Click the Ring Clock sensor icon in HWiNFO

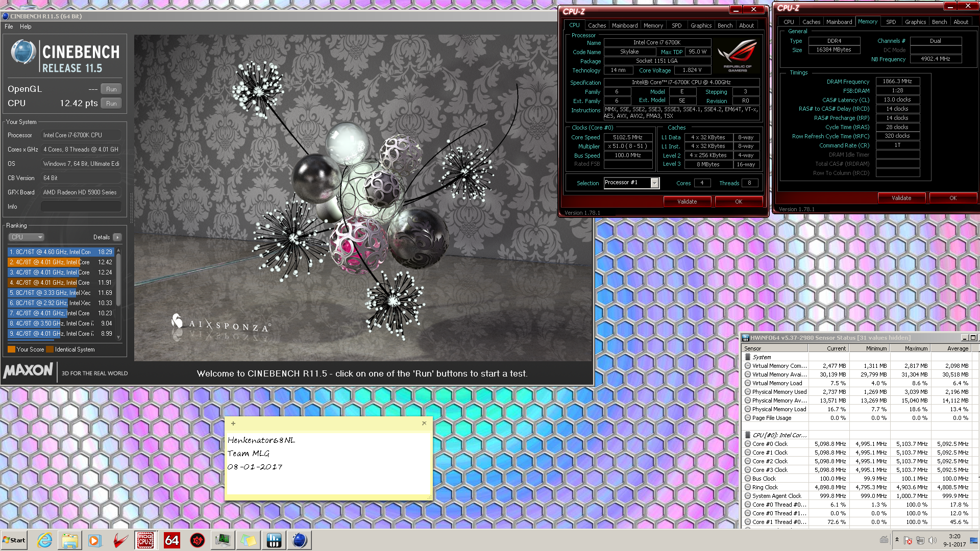[748, 487]
